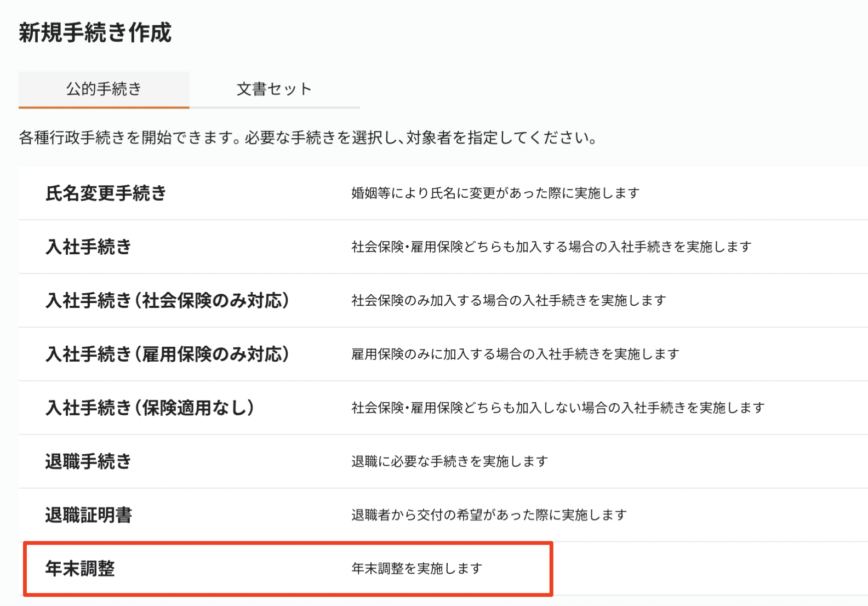Open the 退職証明書 procedure
The image size is (868, 606).
pos(88,516)
